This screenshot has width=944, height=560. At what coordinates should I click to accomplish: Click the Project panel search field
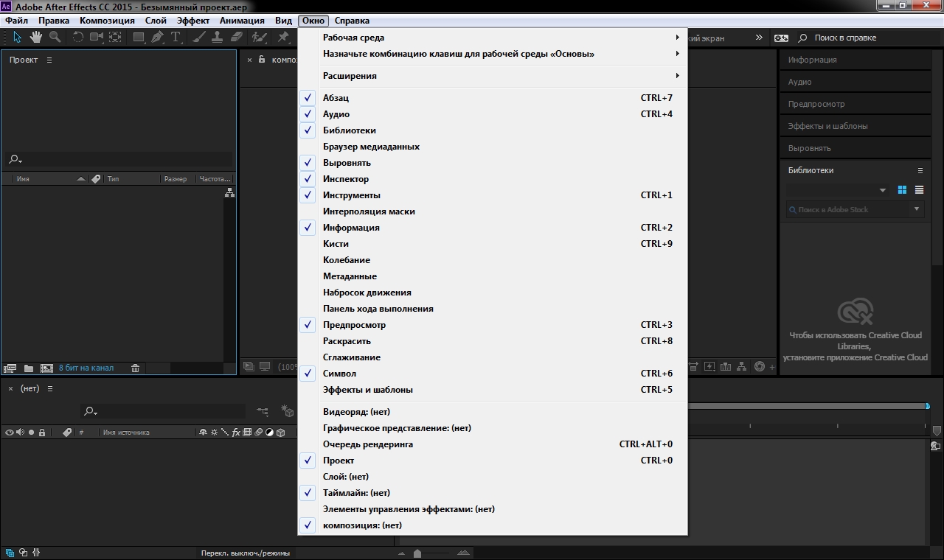click(x=119, y=159)
